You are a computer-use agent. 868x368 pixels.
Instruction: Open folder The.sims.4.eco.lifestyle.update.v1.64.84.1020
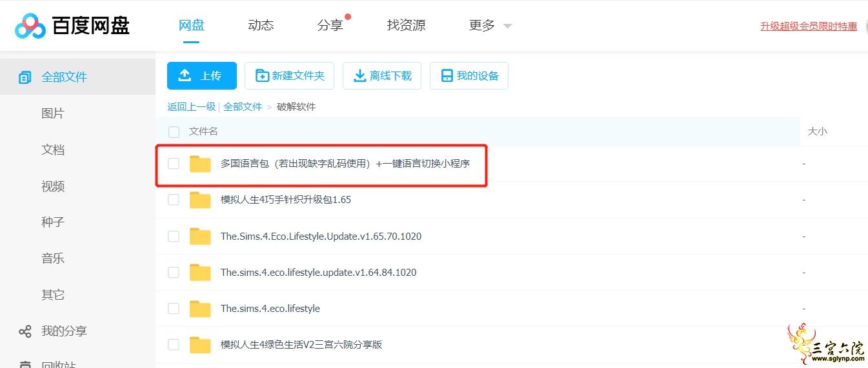319,273
